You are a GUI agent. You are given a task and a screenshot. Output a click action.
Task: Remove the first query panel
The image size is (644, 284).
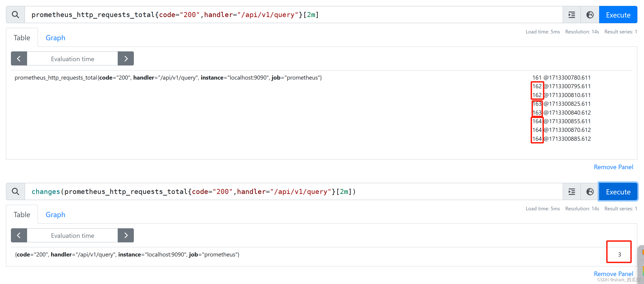[613, 167]
